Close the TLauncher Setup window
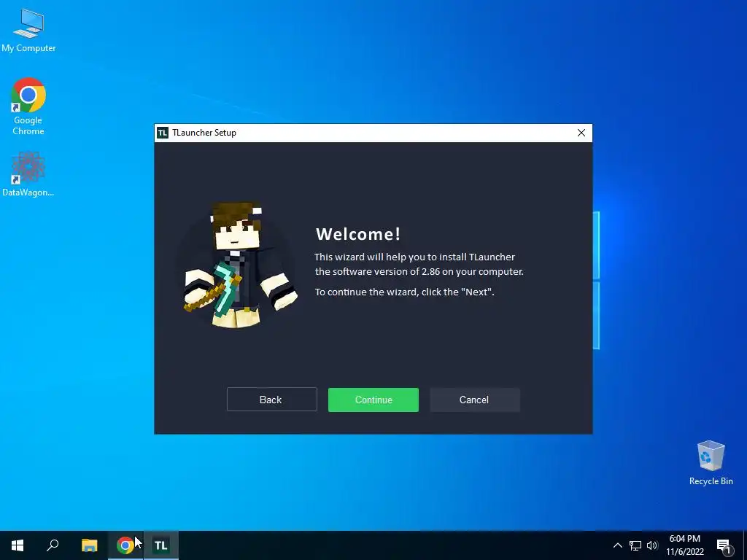The image size is (747, 560). pyautogui.click(x=581, y=133)
